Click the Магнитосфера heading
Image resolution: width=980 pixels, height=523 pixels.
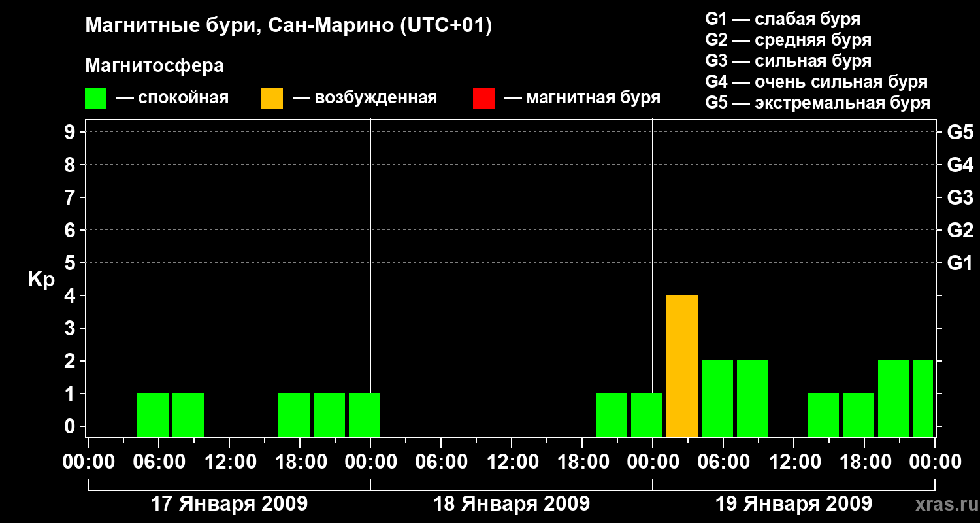pos(155,66)
